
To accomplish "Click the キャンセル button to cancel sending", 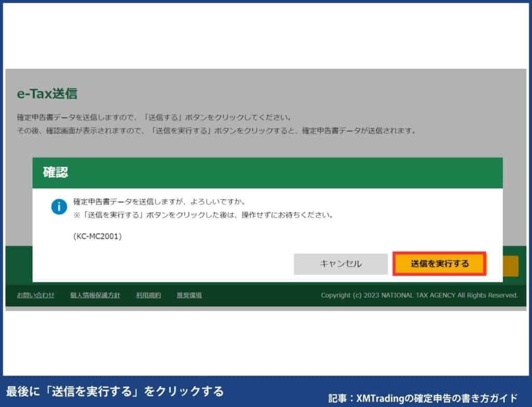I will point(341,264).
